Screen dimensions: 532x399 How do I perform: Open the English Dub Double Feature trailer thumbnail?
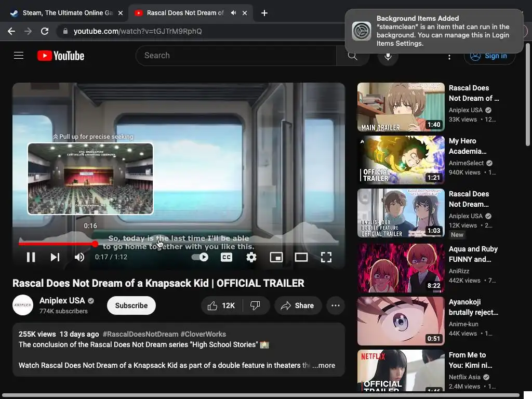click(401, 212)
